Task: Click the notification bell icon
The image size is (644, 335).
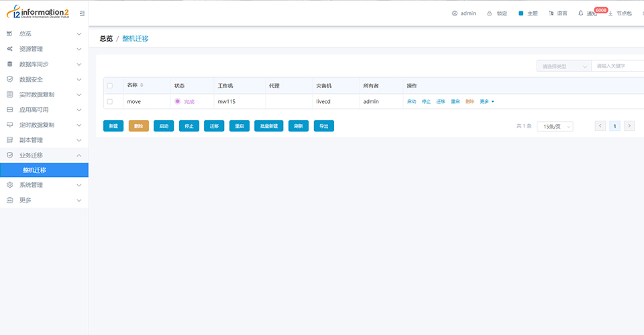Action: pos(581,13)
